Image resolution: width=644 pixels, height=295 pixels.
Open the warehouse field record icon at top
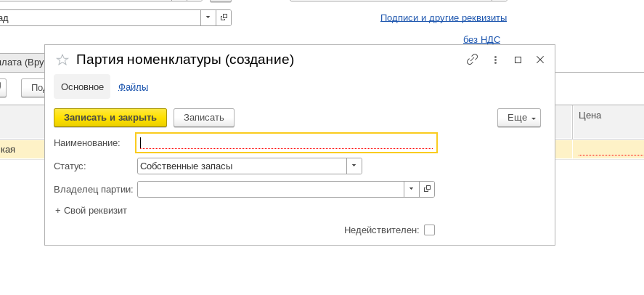click(x=224, y=17)
